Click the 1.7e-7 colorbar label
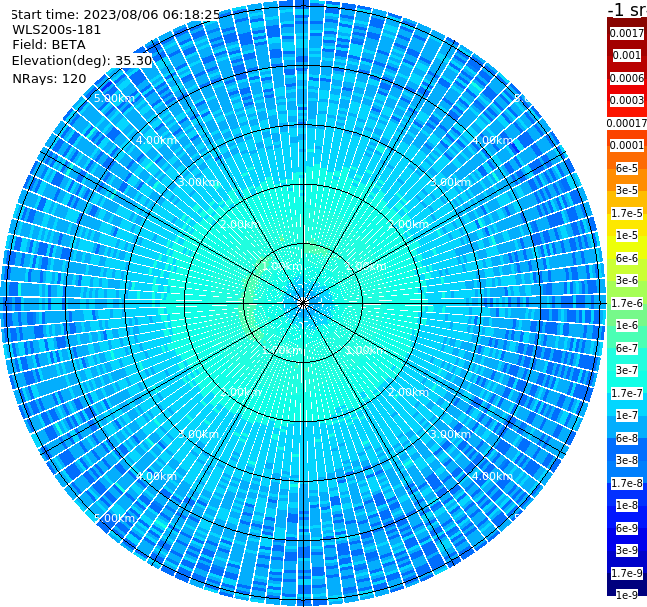This screenshot has height=607, width=647. coord(627,393)
